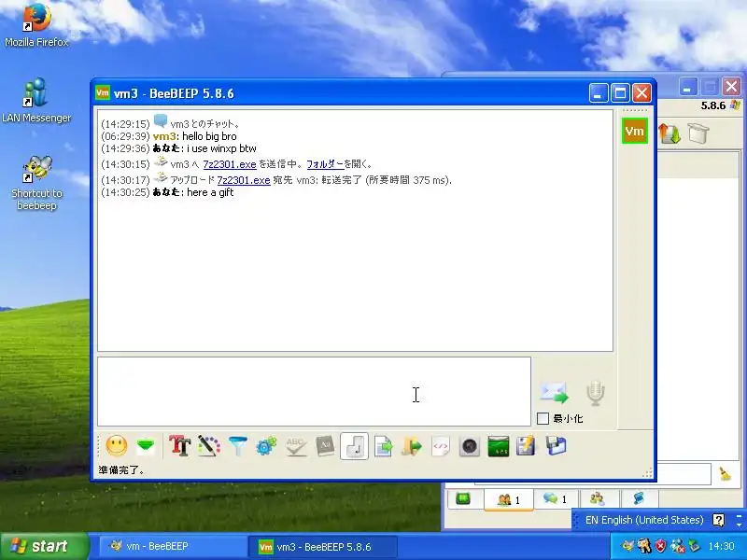This screenshot has height=560, width=747.
Task: Open the language bar options arrow
Action: [739, 523]
